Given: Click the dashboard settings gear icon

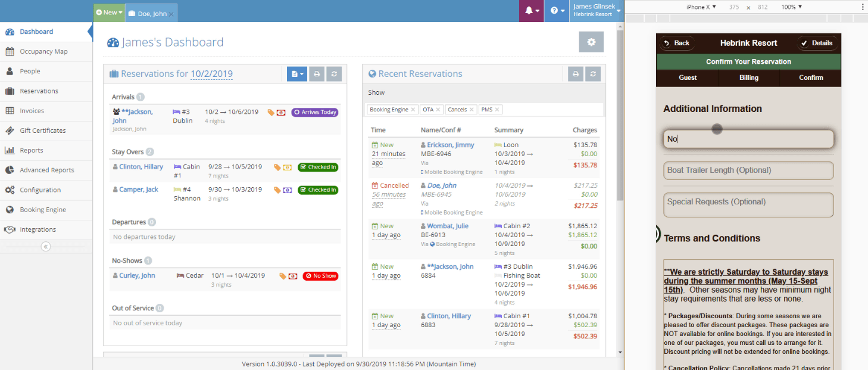Looking at the screenshot, I should [x=591, y=42].
